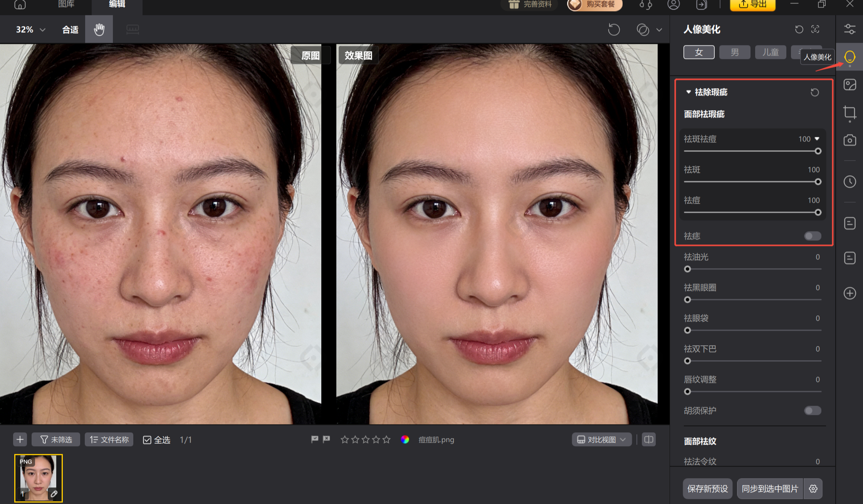863x504 pixels.
Task: Enable the 胡须保护 switch
Action: click(812, 411)
